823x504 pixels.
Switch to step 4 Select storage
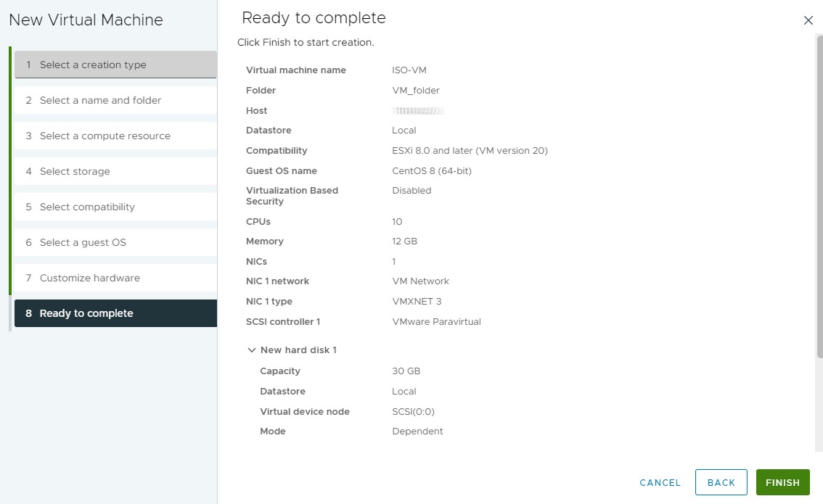(x=115, y=171)
